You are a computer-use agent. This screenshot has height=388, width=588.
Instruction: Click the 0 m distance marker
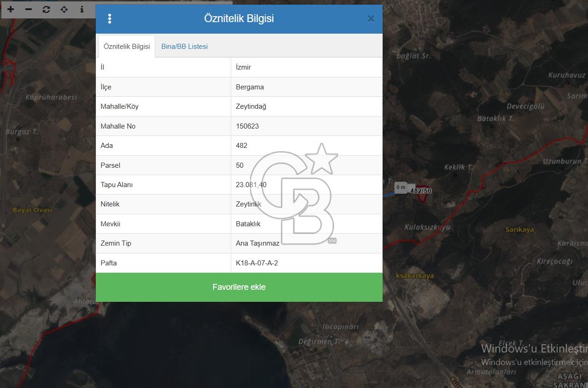coord(401,188)
